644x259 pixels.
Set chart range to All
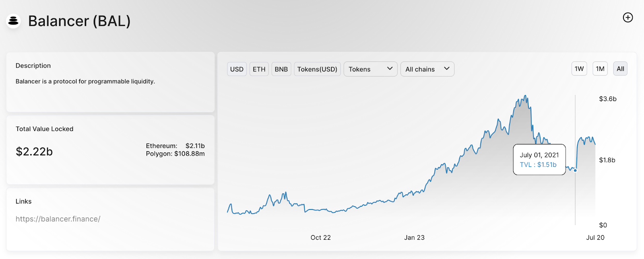point(620,69)
